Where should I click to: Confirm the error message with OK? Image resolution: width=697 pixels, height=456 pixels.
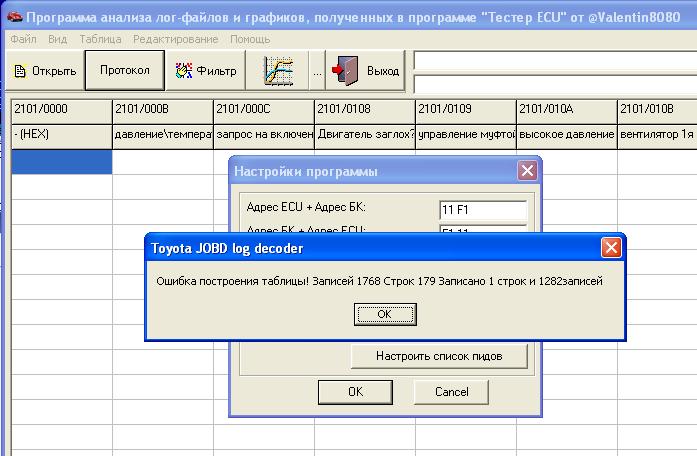click(385, 314)
